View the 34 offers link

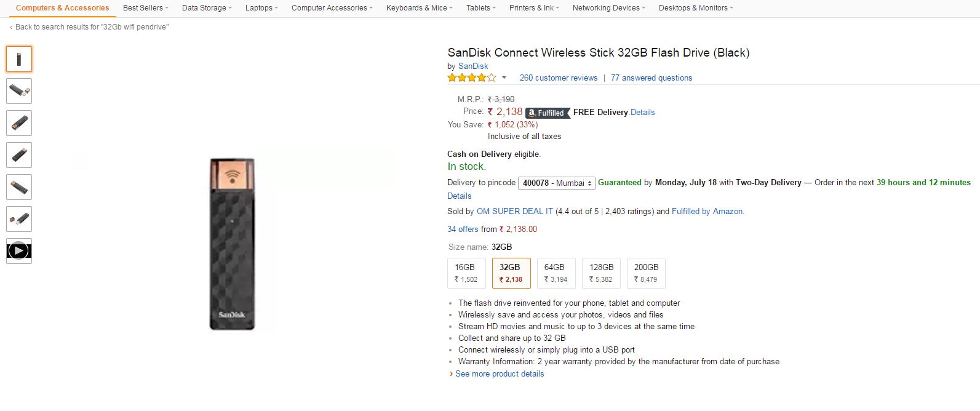coord(463,229)
